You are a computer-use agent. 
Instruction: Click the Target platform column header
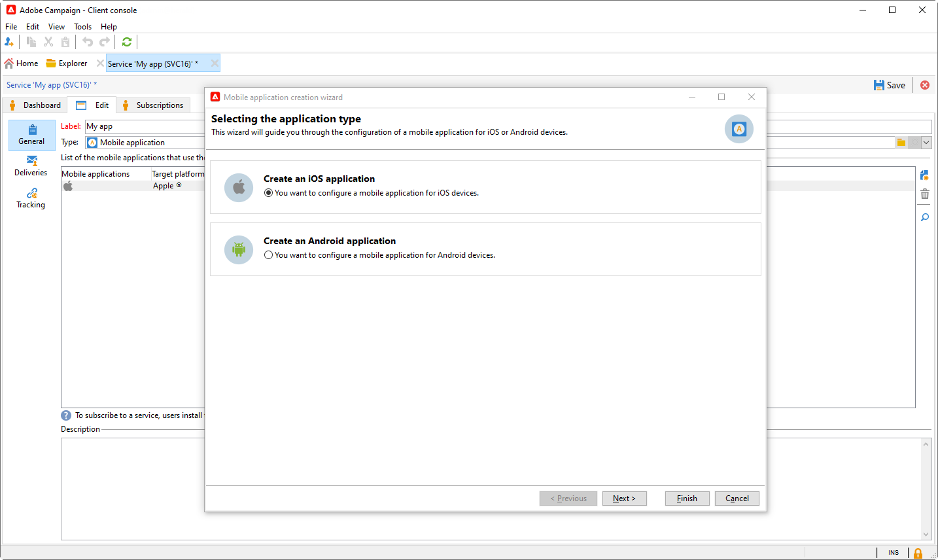click(178, 174)
